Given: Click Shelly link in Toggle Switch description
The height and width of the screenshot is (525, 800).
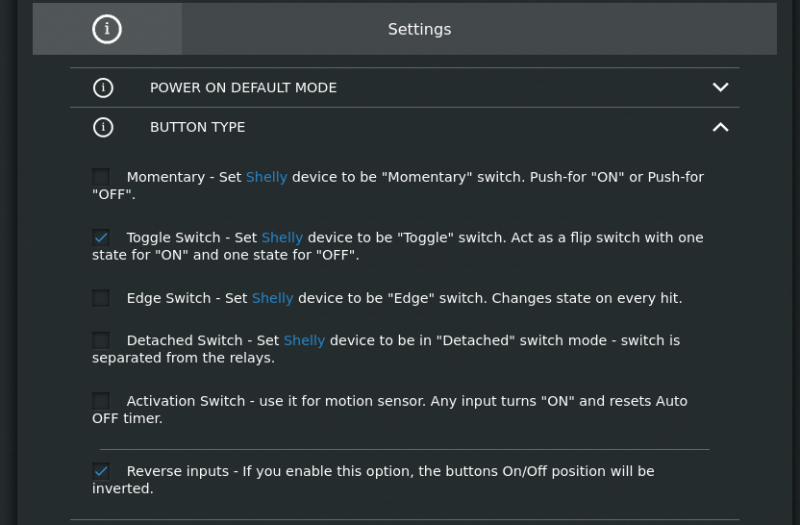Looking at the screenshot, I should point(282,237).
